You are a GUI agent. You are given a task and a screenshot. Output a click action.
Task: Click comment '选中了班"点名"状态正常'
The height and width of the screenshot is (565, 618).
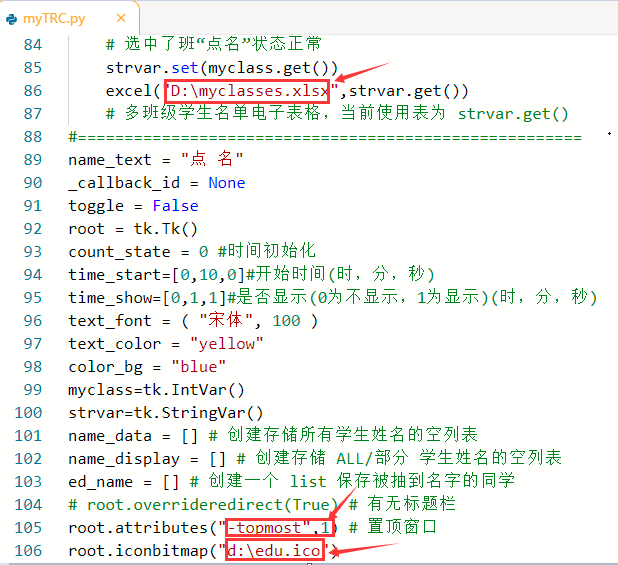214,44
